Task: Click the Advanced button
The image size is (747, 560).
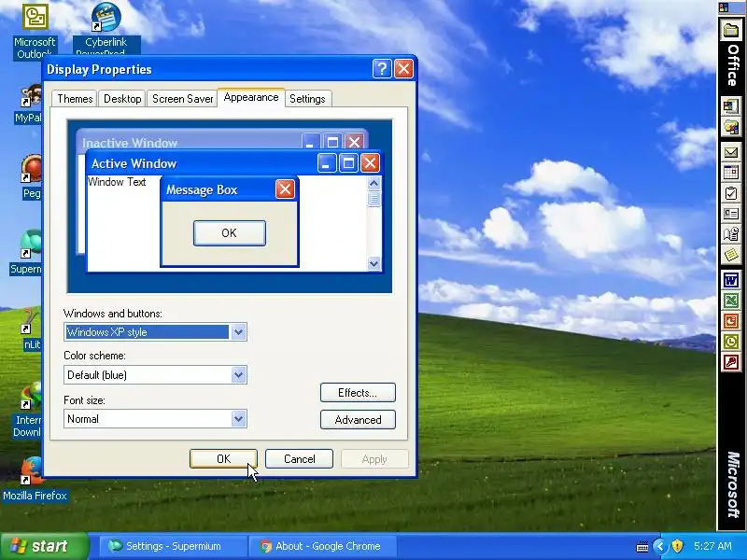Action: tap(358, 419)
